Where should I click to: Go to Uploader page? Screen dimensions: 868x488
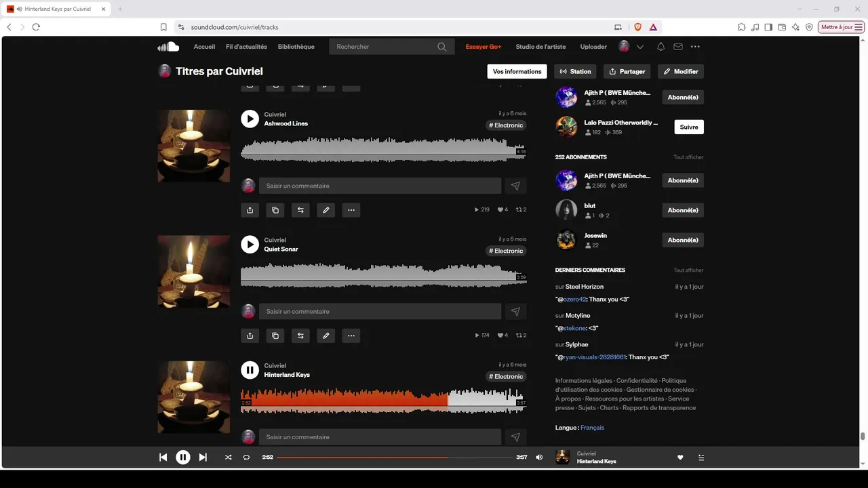(593, 47)
